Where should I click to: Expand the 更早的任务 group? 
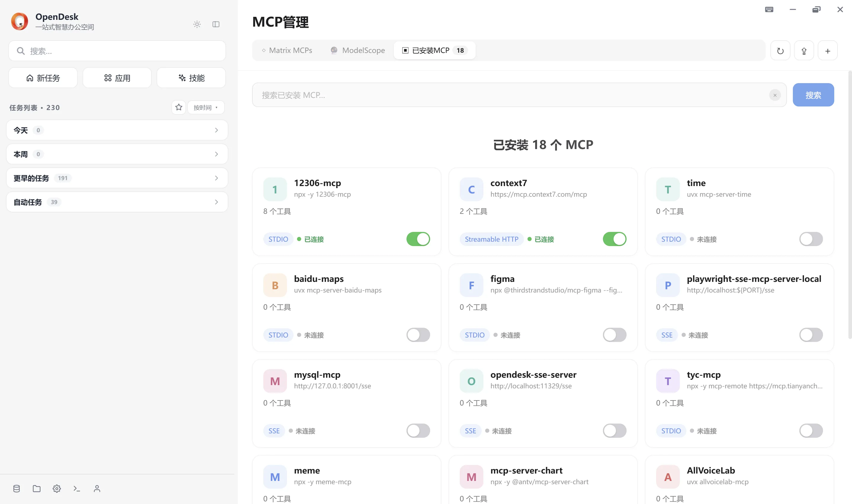pyautogui.click(x=117, y=178)
